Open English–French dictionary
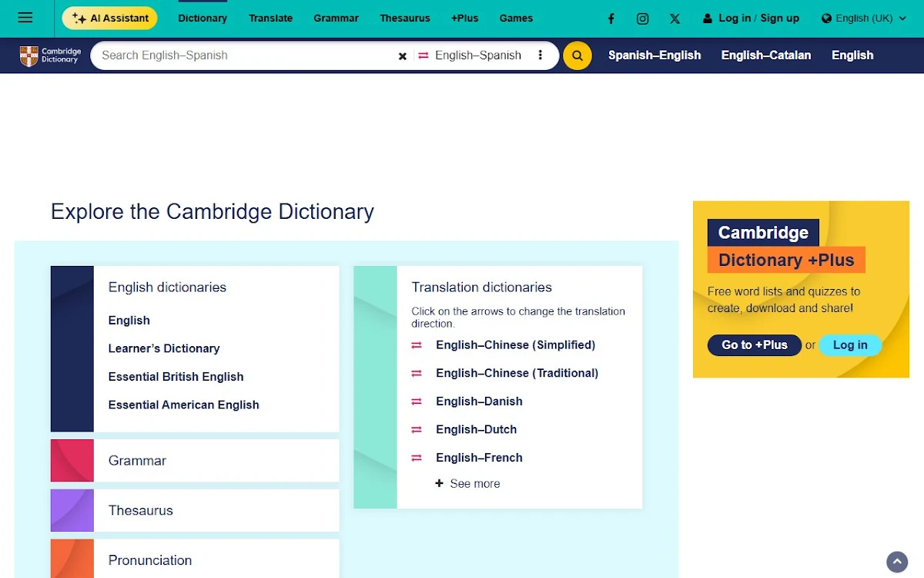924x578 pixels. [479, 458]
